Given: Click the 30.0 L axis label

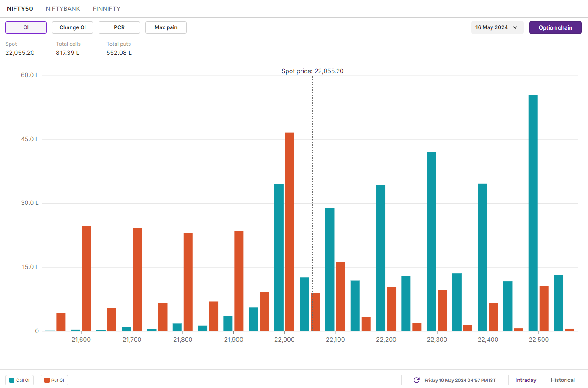Looking at the screenshot, I should coord(30,203).
